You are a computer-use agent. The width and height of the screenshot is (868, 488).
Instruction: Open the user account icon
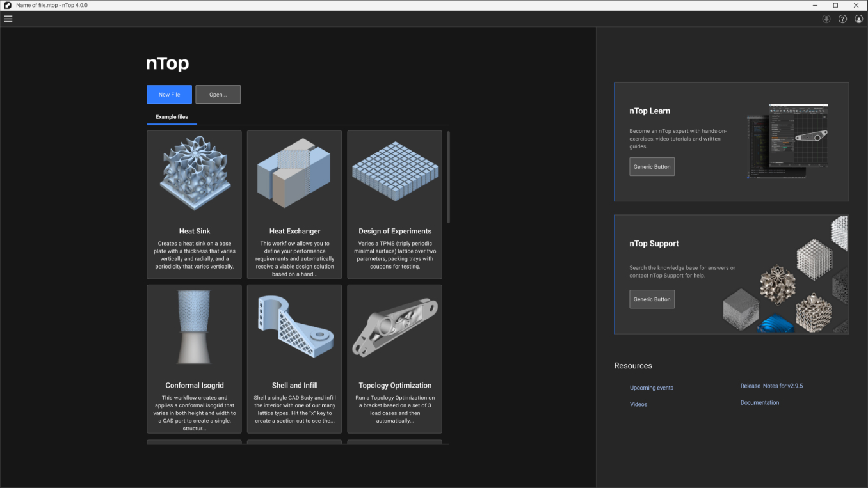(859, 19)
